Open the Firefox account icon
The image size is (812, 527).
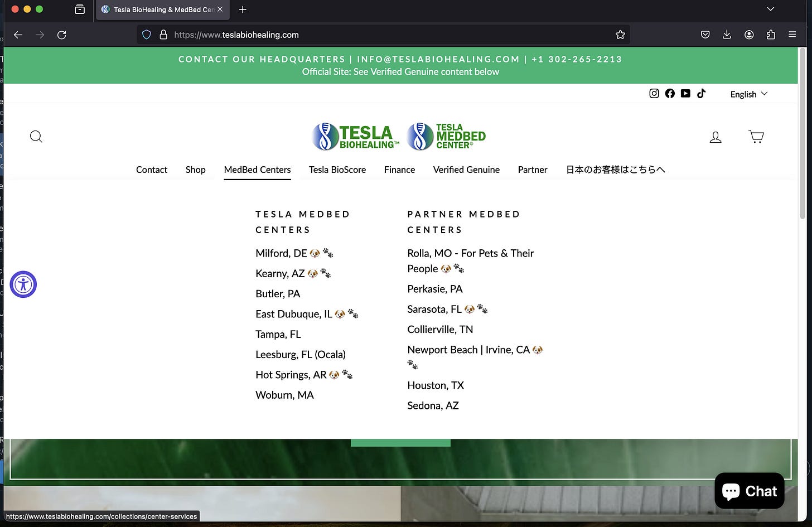tap(749, 35)
